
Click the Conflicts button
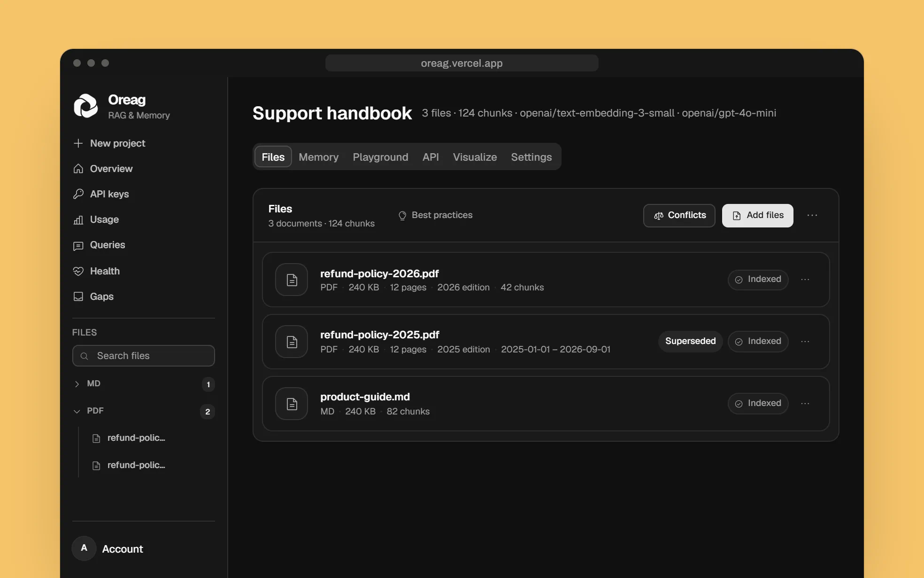[x=679, y=215]
